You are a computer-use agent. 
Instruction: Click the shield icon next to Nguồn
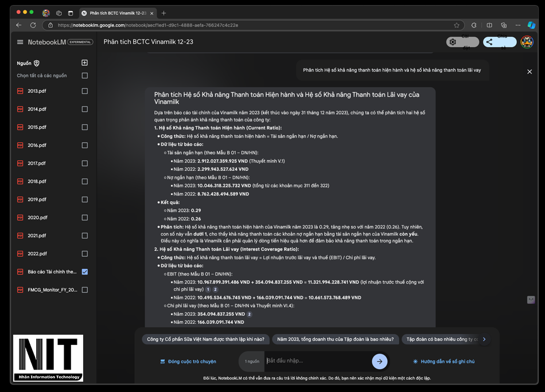point(37,63)
